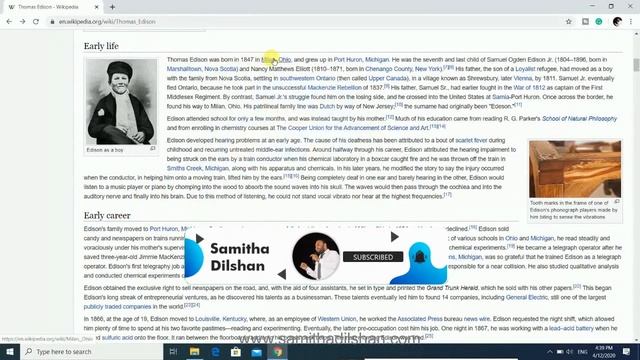The image size is (640, 360).
Task: Open the lead-acid battery link
Action: (571, 329)
